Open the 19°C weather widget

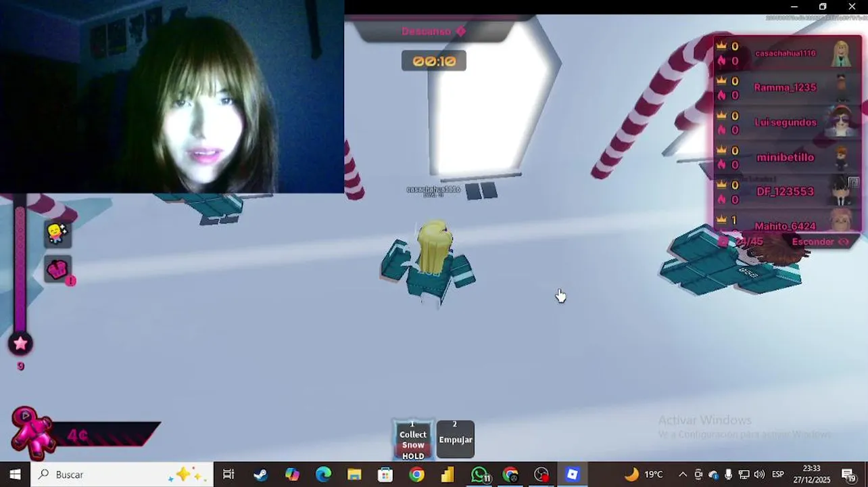pos(643,474)
